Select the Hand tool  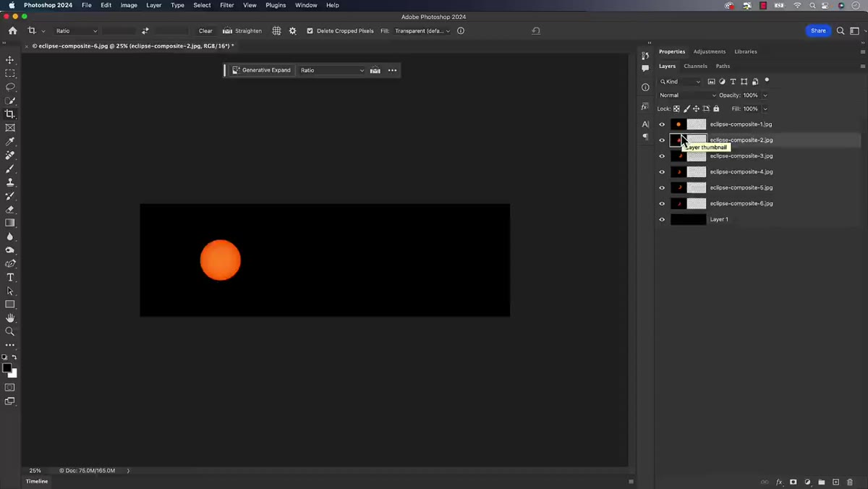(10, 318)
